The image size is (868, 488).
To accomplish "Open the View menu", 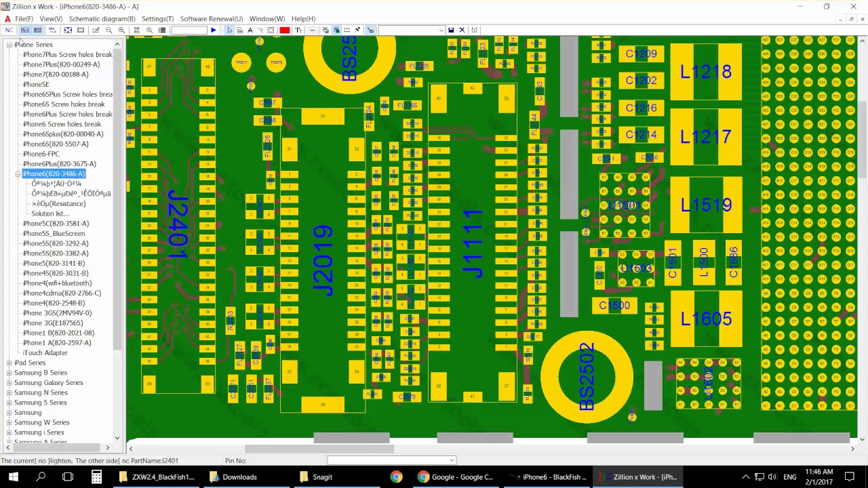I will 51,19.
